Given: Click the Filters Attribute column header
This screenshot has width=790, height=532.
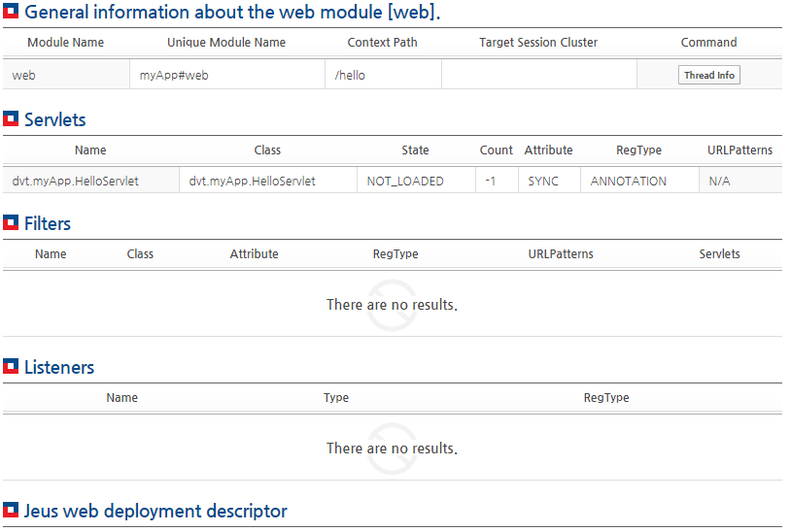Looking at the screenshot, I should 254,253.
